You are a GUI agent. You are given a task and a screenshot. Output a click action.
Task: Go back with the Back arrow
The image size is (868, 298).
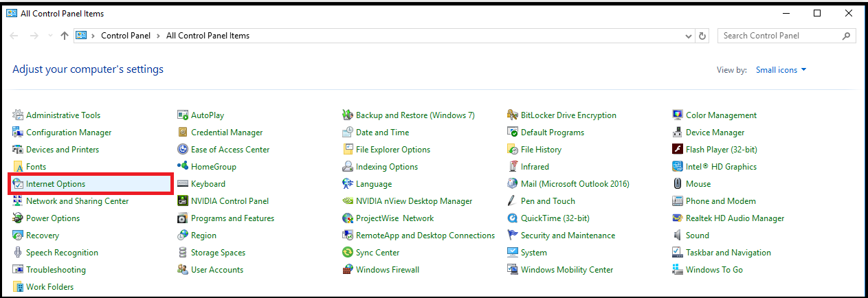[x=15, y=36]
